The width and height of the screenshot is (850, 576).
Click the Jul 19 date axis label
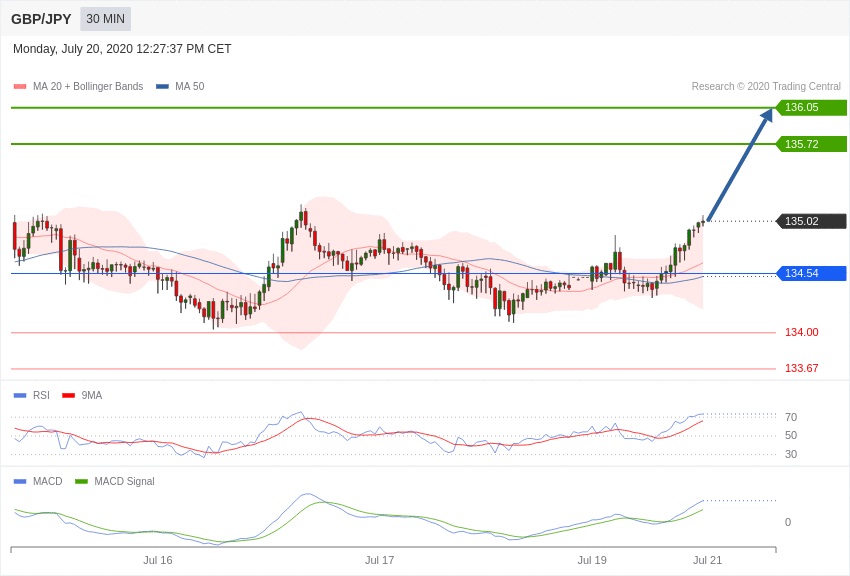592,560
